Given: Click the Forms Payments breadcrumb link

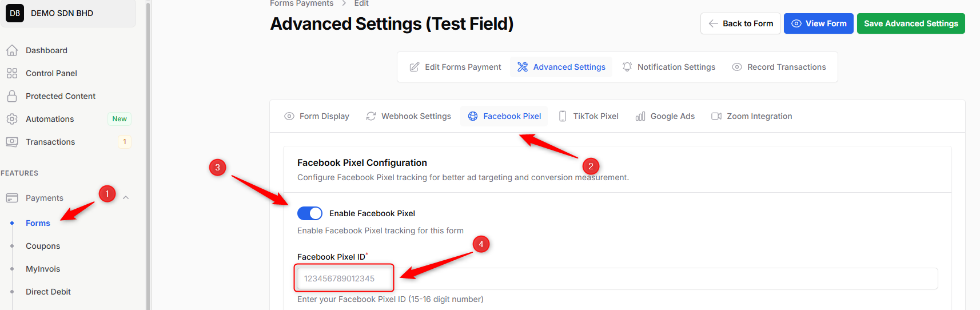Looking at the screenshot, I should coord(301,3).
